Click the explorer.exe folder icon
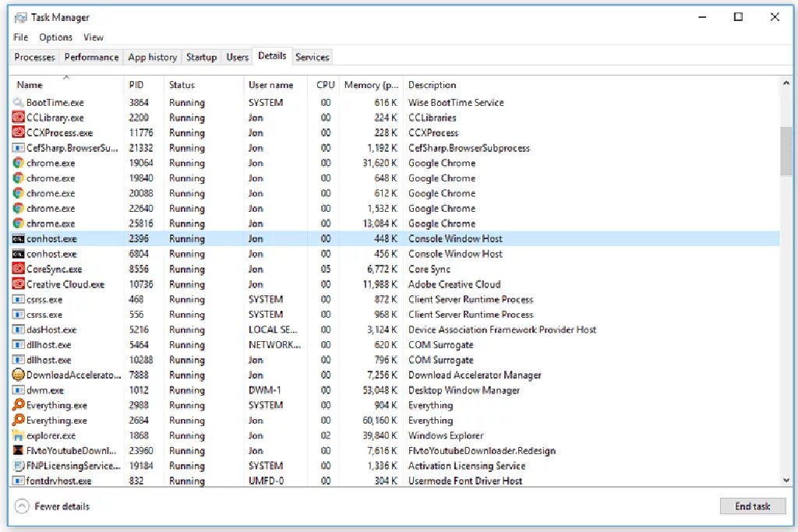Viewport: 798px width, 532px height. pyautogui.click(x=19, y=435)
